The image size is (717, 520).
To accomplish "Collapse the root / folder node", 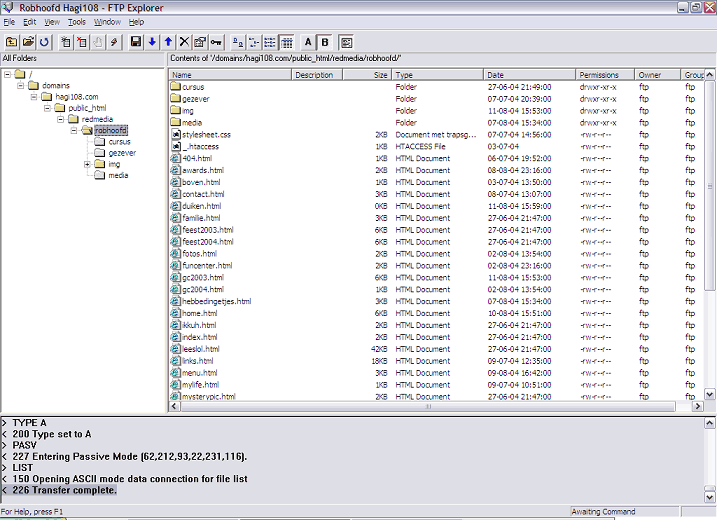I will pyautogui.click(x=7, y=74).
